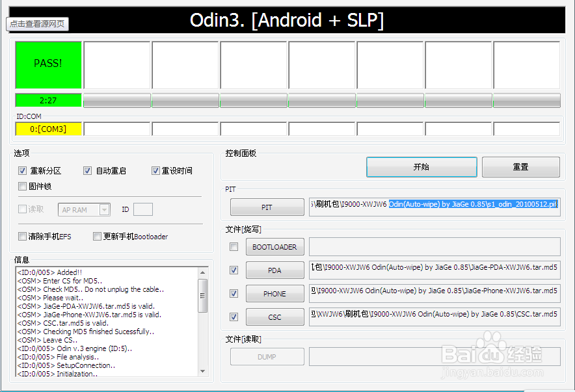
Task: Click the log scrollbar thumb
Action: (x=202, y=296)
